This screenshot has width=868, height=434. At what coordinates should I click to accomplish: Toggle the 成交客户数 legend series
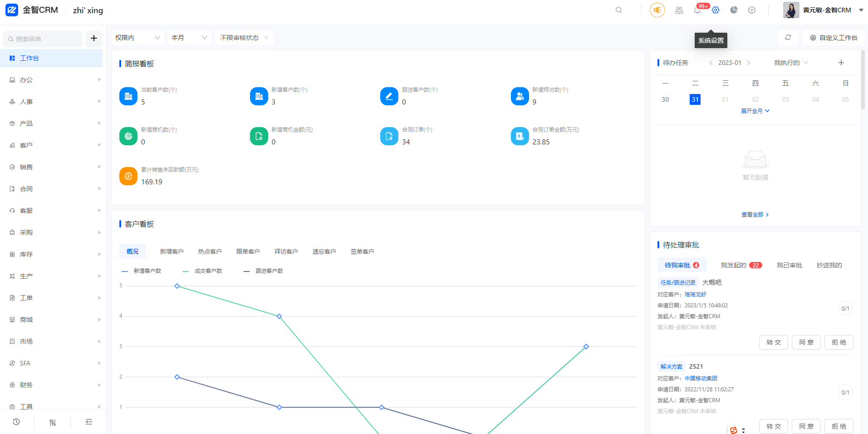(x=203, y=271)
